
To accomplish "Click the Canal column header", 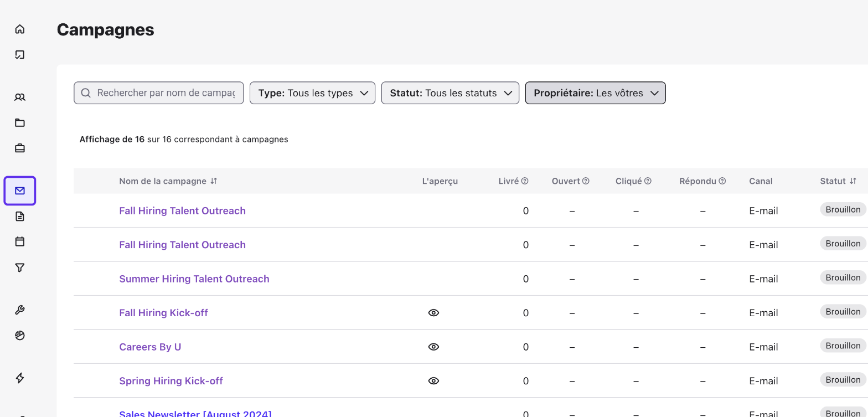I will point(761,181).
